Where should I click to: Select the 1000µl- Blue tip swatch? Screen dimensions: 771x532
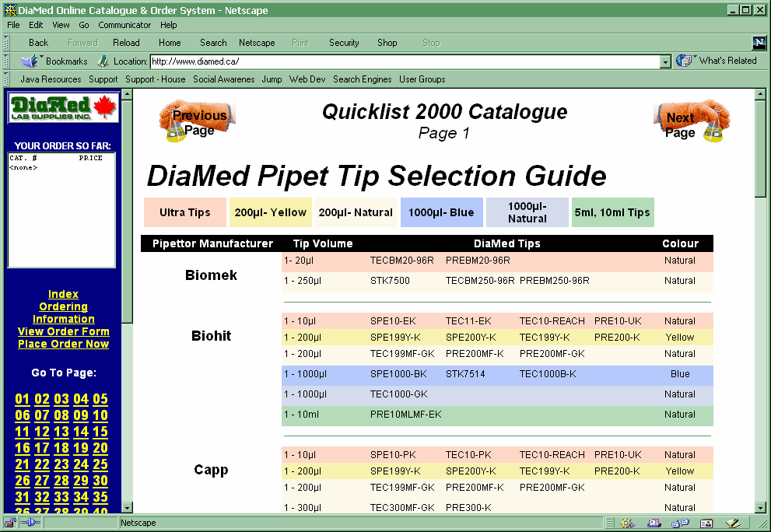point(440,212)
